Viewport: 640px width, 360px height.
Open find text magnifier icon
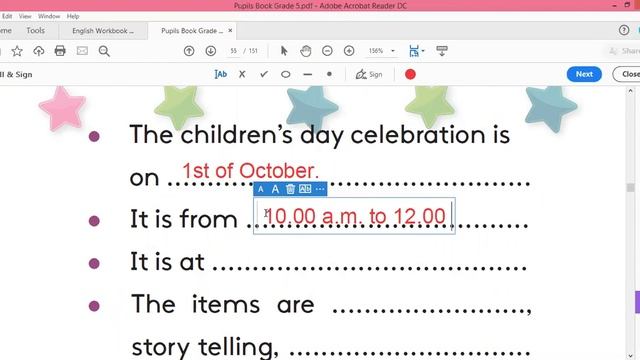click(x=104, y=51)
